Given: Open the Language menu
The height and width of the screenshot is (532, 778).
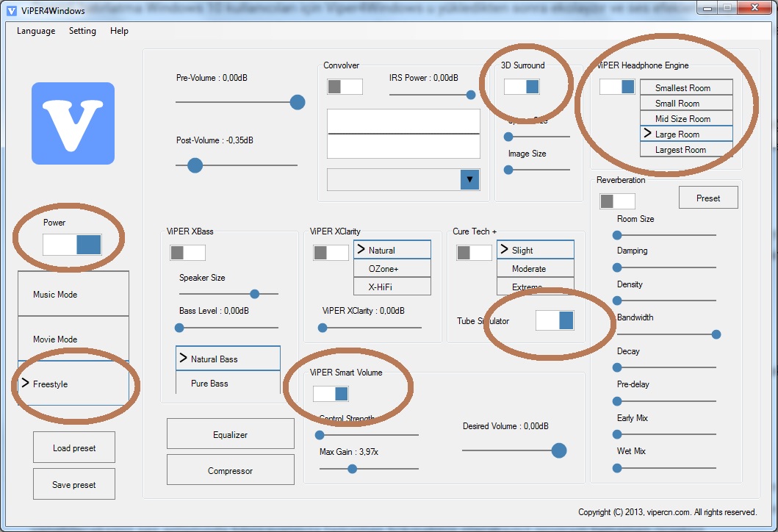Looking at the screenshot, I should (x=36, y=31).
